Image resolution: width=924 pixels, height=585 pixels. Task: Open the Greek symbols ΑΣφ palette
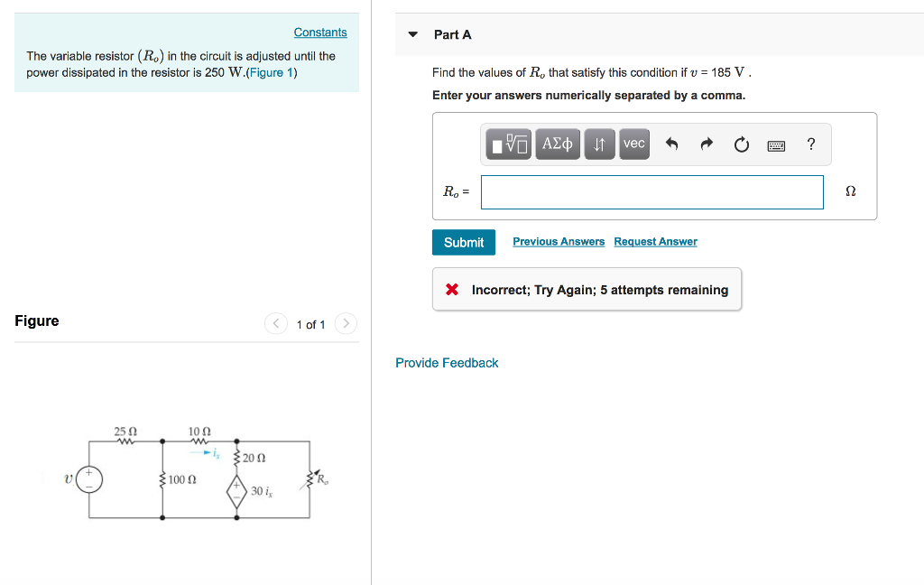coord(557,144)
